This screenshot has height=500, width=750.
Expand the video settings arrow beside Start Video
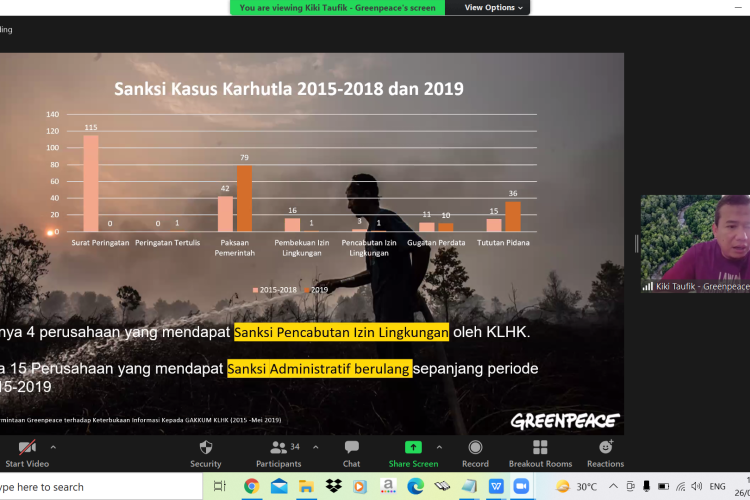tap(53, 446)
